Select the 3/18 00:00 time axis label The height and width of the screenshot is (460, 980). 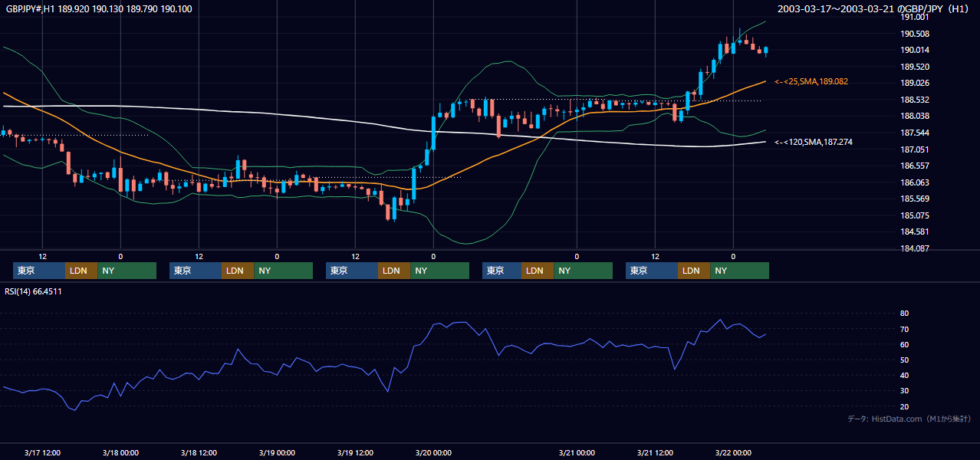[x=120, y=452]
